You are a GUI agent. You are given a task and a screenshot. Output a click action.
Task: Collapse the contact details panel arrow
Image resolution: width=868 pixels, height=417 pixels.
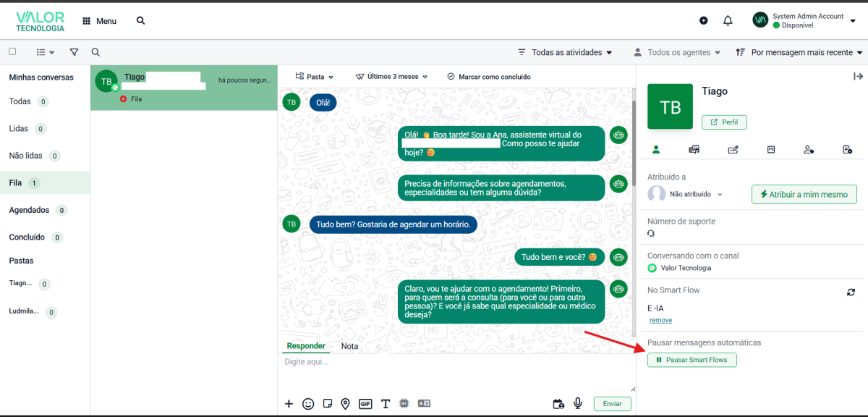859,76
